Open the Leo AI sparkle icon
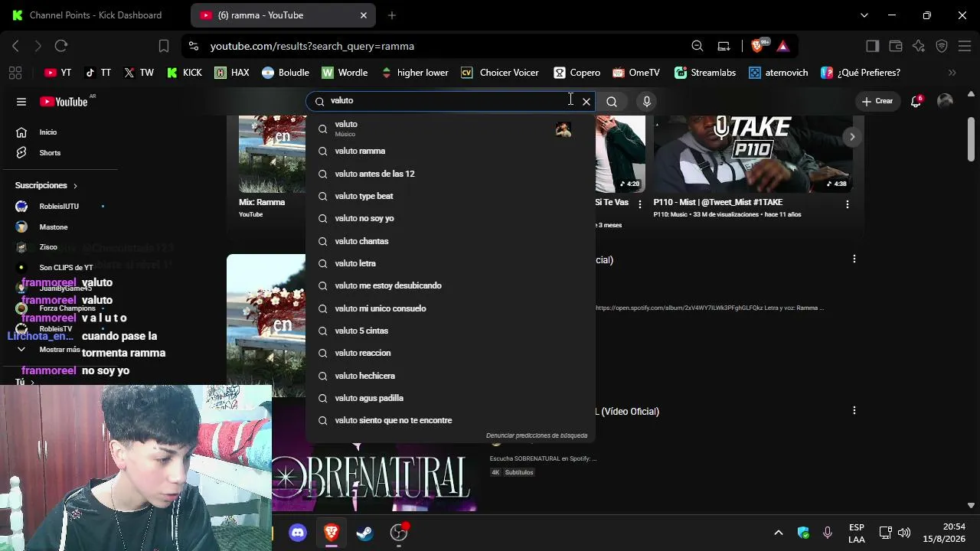The width and height of the screenshot is (980, 551). tap(919, 46)
